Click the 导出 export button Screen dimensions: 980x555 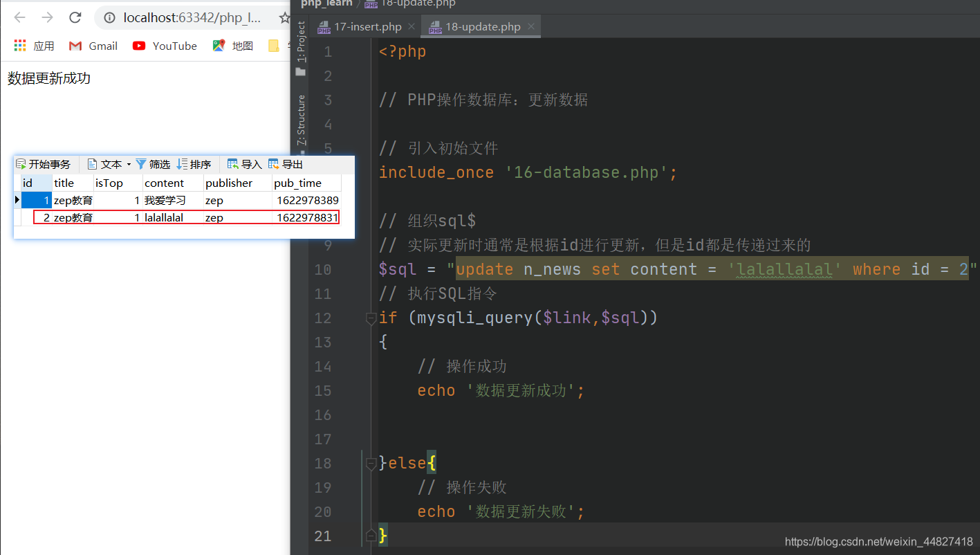tap(286, 164)
